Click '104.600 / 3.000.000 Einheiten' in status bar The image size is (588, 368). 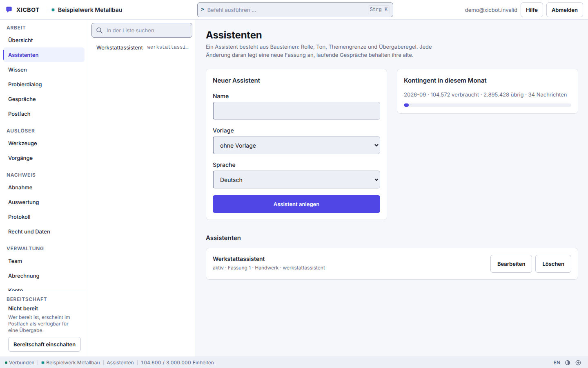pos(177,363)
